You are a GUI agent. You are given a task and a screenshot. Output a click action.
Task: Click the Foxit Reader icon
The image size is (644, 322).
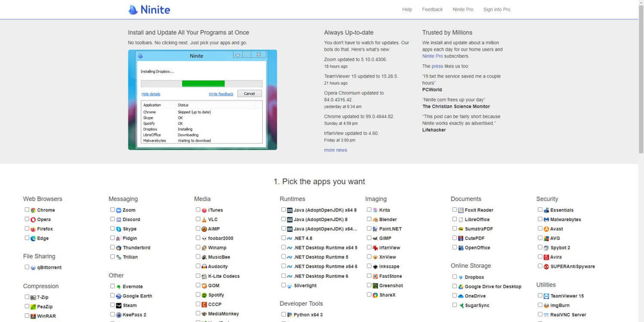coord(461,210)
